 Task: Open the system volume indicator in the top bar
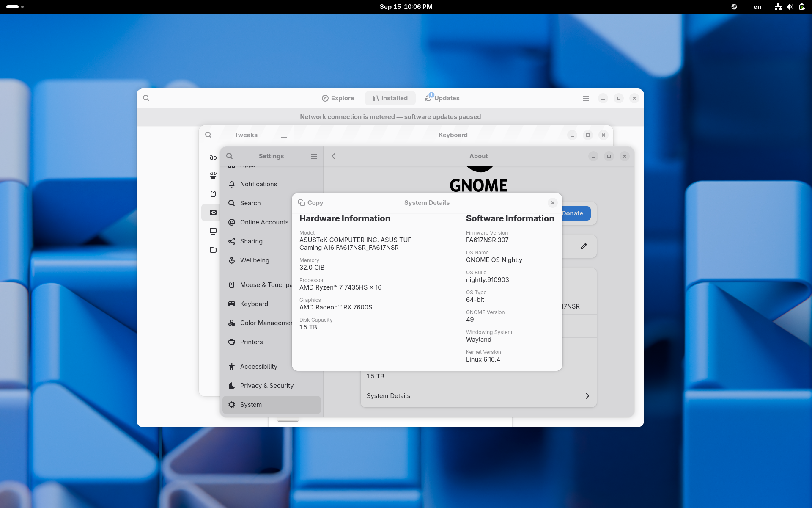click(790, 7)
